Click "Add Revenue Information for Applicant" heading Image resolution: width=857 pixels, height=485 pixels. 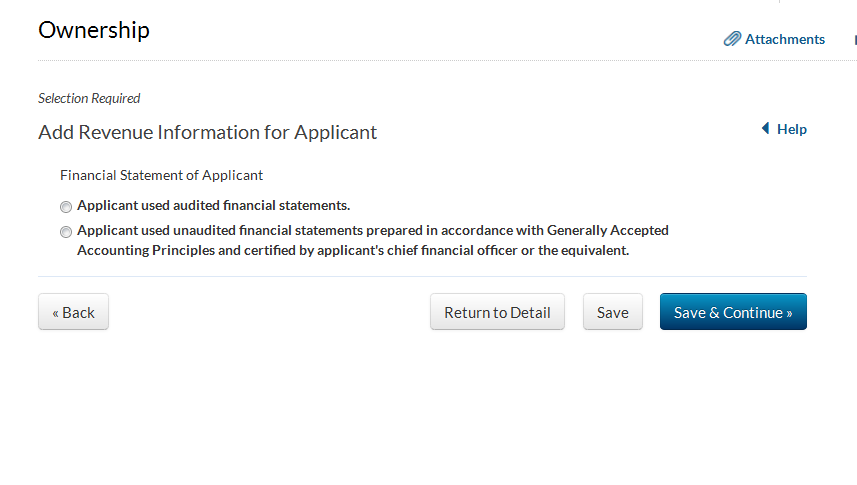[207, 132]
